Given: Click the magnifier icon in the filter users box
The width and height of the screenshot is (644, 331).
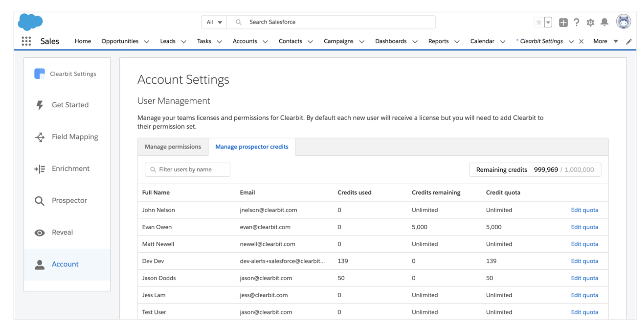Looking at the screenshot, I should pos(153,170).
